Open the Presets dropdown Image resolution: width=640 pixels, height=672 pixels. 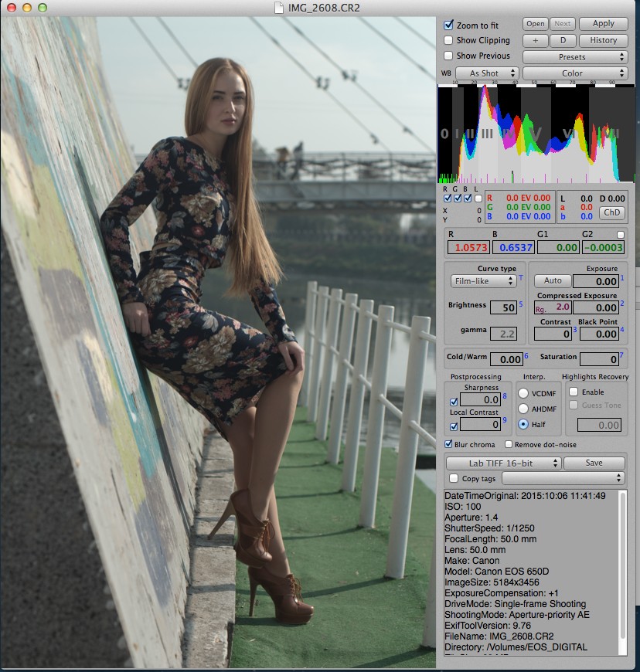[x=575, y=57]
